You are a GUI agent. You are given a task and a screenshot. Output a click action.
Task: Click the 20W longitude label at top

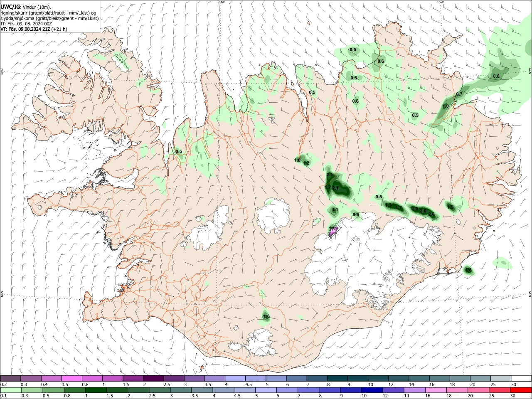click(221, 2)
